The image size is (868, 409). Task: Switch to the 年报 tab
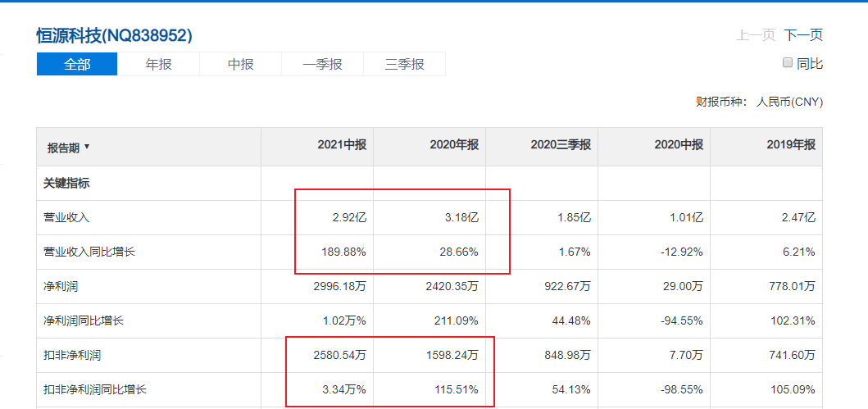click(x=158, y=64)
